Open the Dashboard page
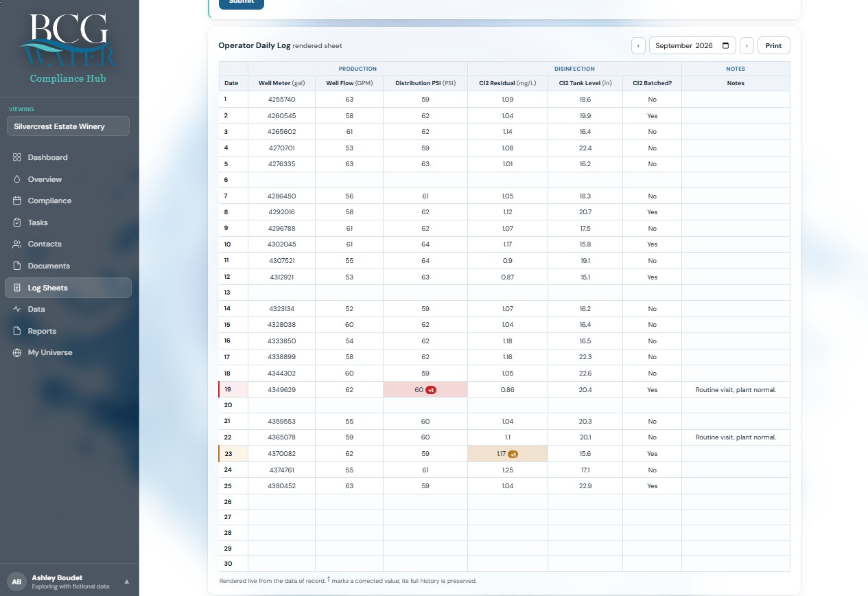Viewport: 868px width, 596px height. tap(68, 157)
